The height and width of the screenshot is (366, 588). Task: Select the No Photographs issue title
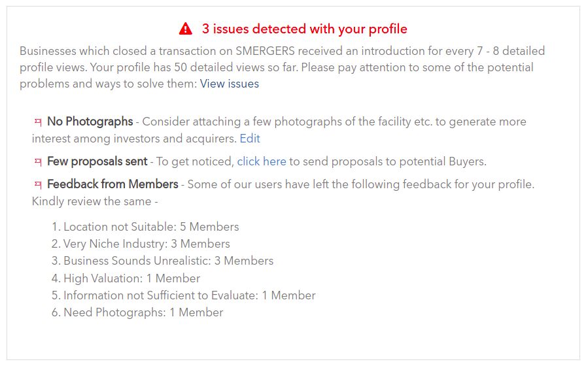(x=90, y=122)
